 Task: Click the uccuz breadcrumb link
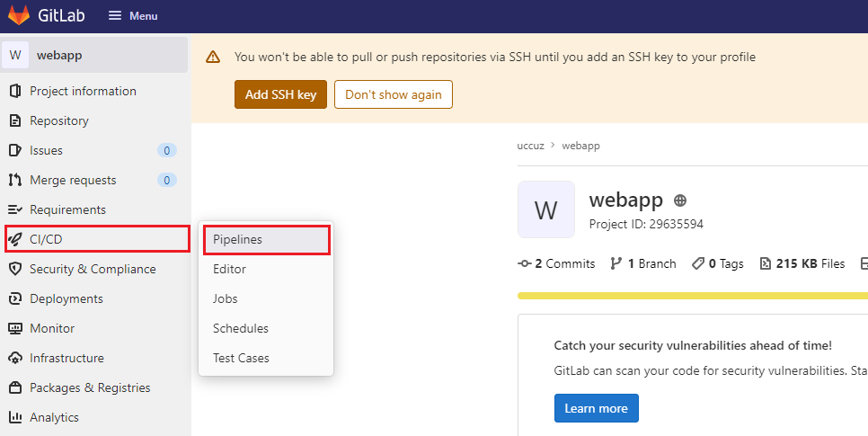pos(532,146)
